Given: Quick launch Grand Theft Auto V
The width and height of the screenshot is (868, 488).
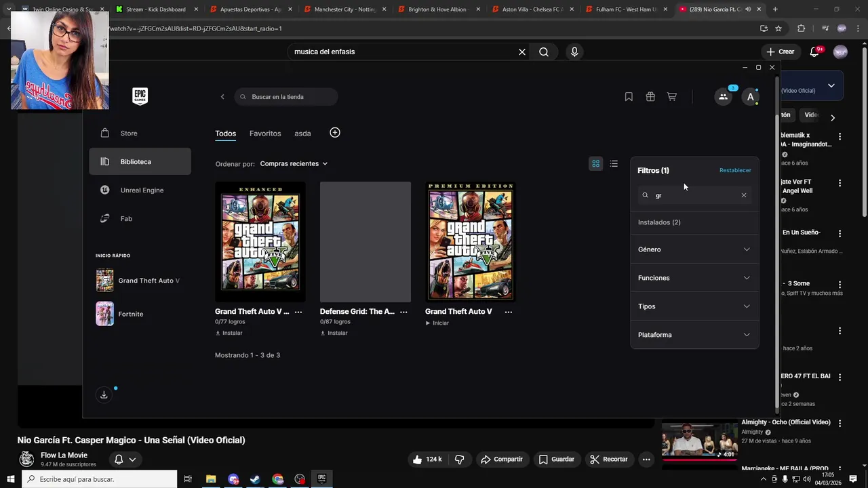Looking at the screenshot, I should coord(138,281).
